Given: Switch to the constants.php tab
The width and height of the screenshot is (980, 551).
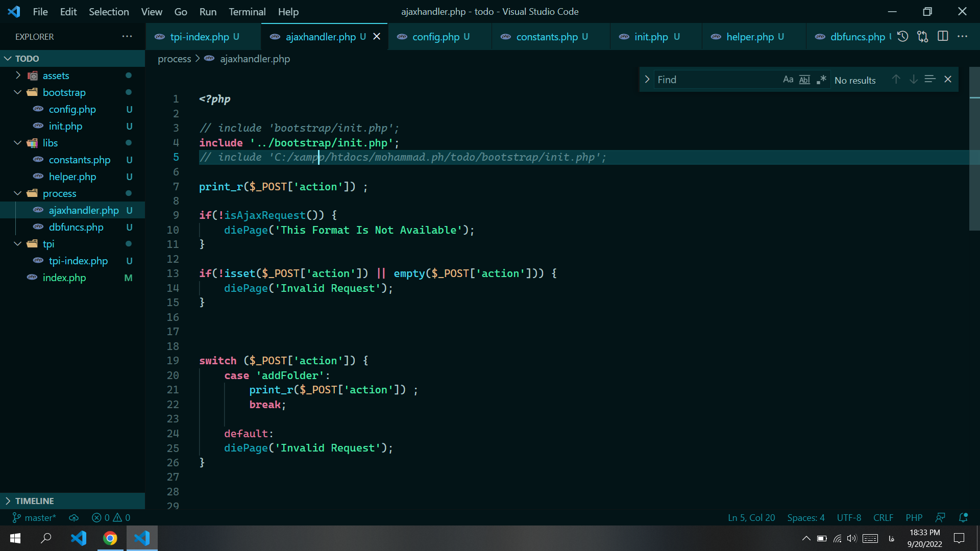Looking at the screenshot, I should [551, 37].
